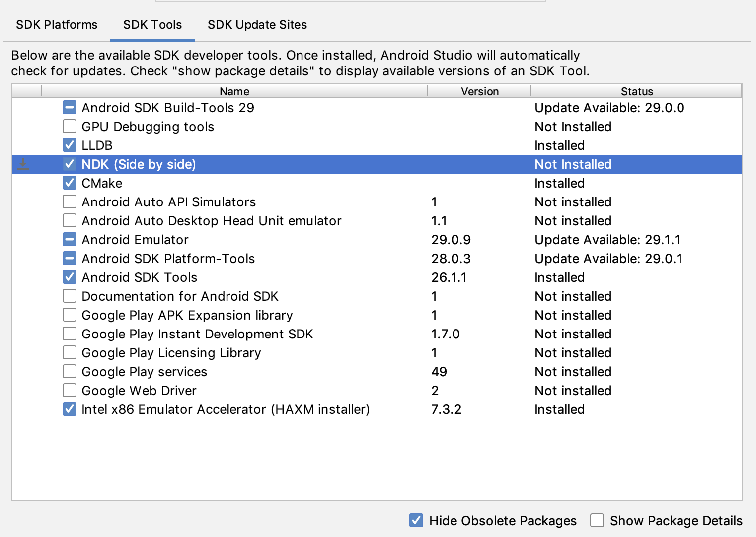The width and height of the screenshot is (756, 537).
Task: Enable Google Play Instant Development SDK
Action: click(x=69, y=334)
